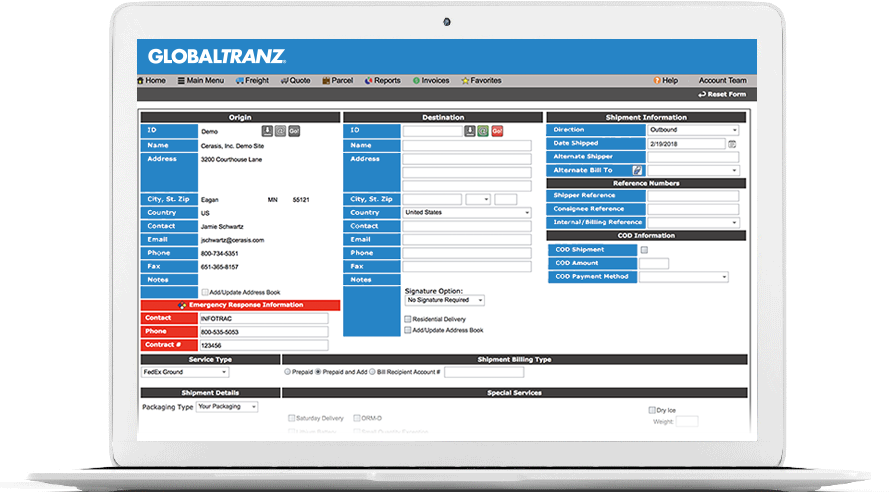Screen dimensions: 890x492
Task: Click the red Go! button in Destination
Action: tap(497, 131)
